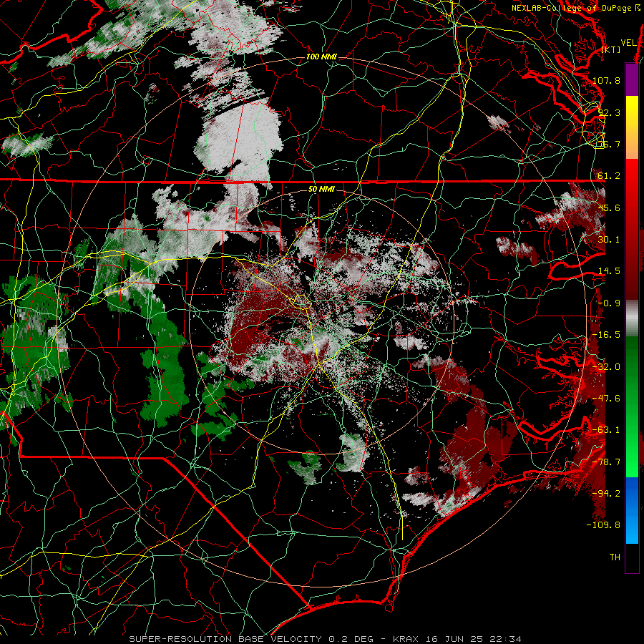
Task: Click the -32.0 legend value
Action: 606,367
